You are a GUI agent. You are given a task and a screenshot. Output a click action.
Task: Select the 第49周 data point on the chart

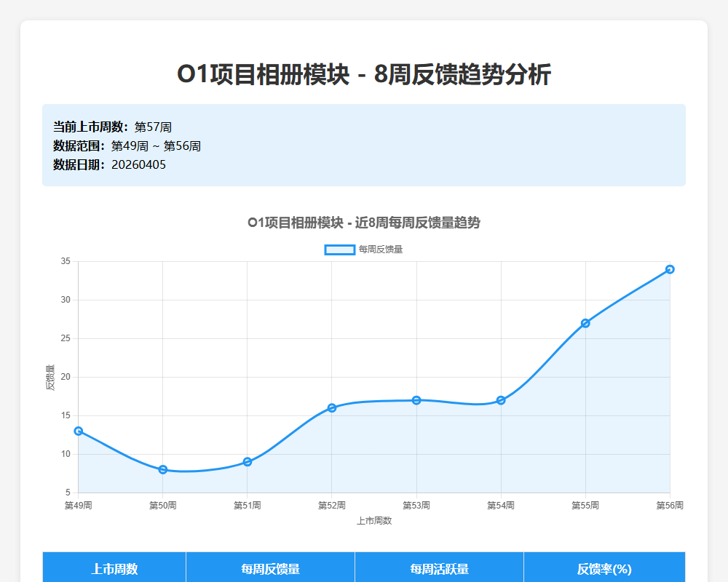point(79,431)
